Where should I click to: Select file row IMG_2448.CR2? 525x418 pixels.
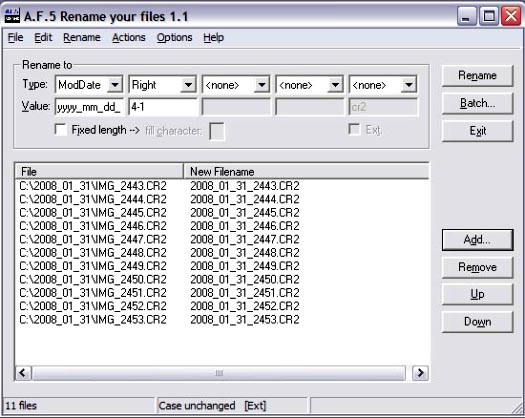pyautogui.click(x=93, y=253)
